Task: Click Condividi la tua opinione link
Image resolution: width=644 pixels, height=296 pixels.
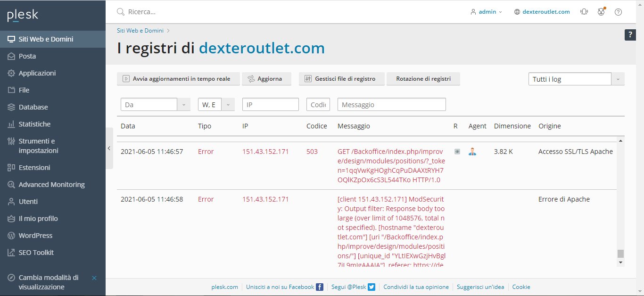Action: 416,287
